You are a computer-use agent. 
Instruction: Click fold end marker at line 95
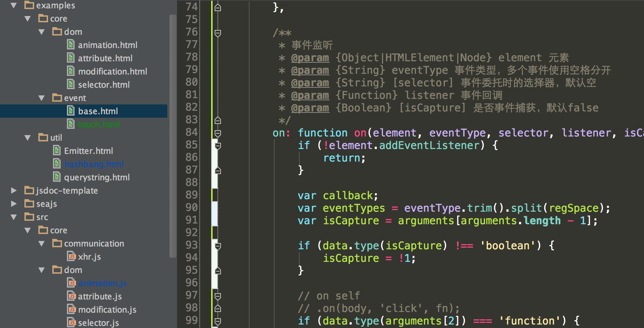pos(218,271)
